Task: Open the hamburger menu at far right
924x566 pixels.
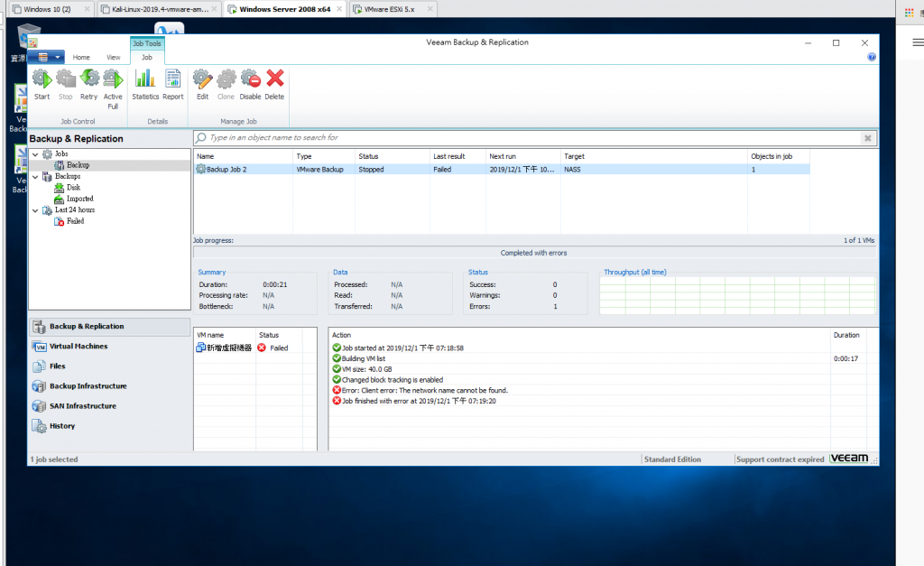Action: pyautogui.click(x=918, y=42)
